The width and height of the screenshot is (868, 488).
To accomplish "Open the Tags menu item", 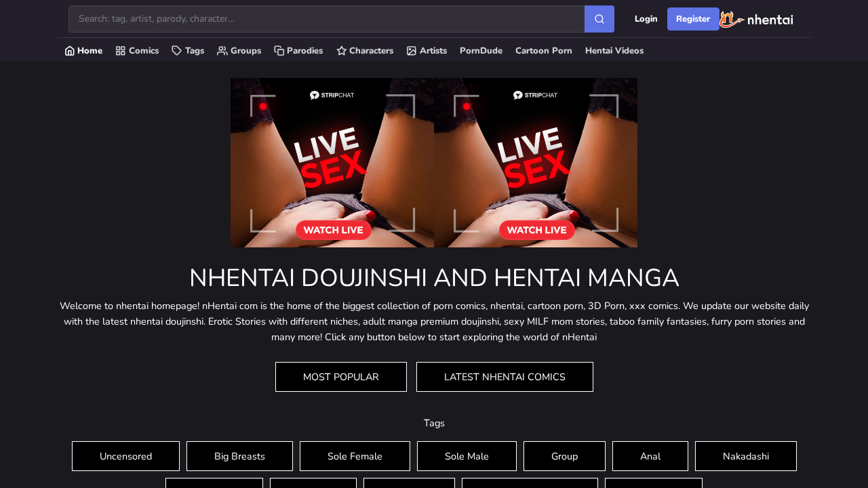I will (188, 51).
